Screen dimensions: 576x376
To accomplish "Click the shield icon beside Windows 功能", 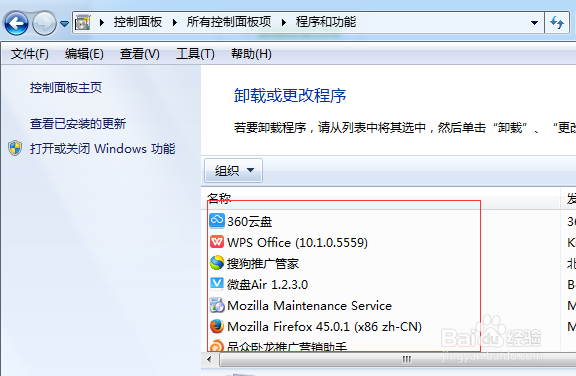I will click(x=15, y=148).
